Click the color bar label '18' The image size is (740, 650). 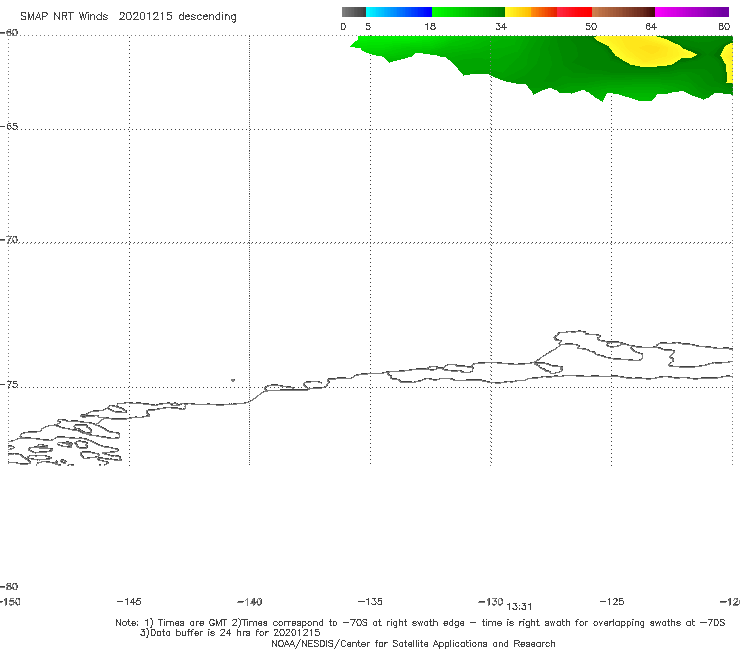tap(430, 26)
